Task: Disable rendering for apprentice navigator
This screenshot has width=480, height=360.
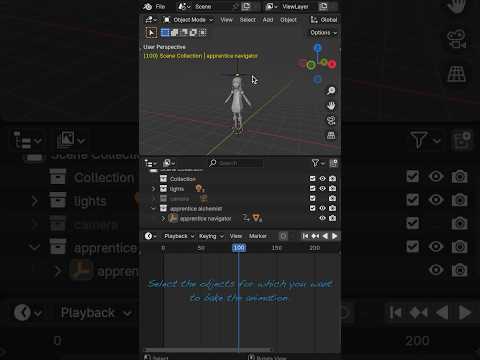Action: (x=332, y=218)
